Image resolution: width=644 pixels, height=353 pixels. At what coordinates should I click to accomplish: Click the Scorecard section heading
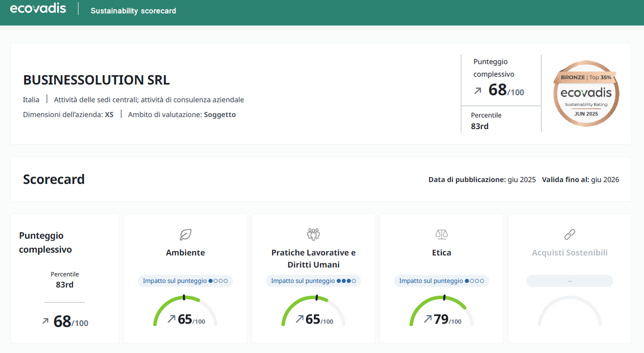pos(54,179)
